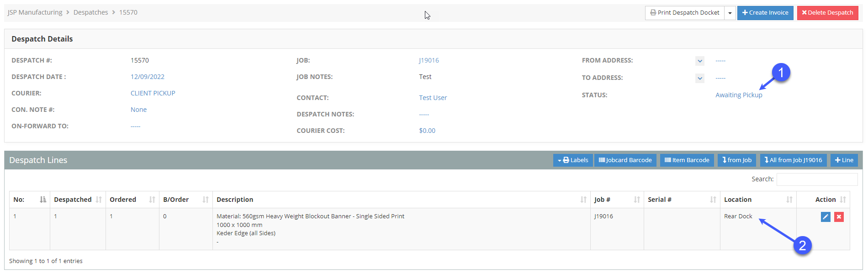
Task: Expand the Print Despatch Docket dropdown arrow
Action: 730,13
